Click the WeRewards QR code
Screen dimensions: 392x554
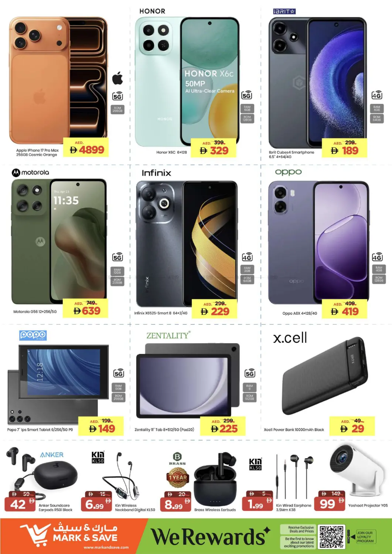tap(332, 537)
